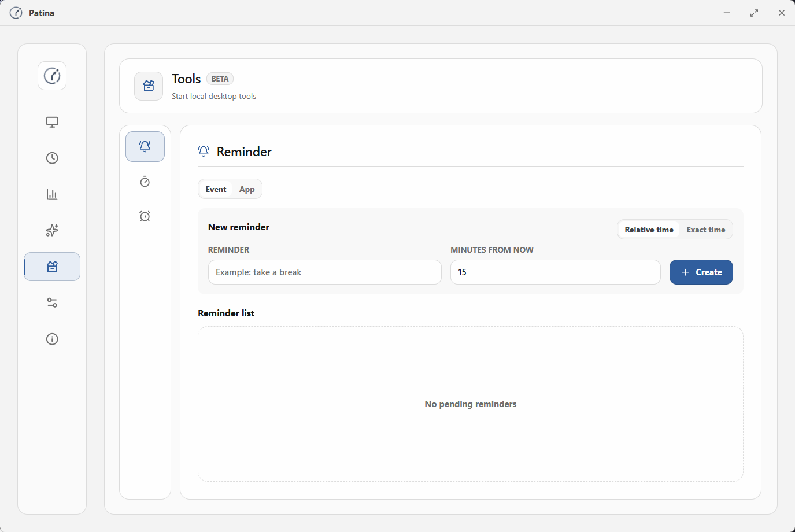Click the Create reminder button
The image size is (795, 532).
pyautogui.click(x=701, y=272)
